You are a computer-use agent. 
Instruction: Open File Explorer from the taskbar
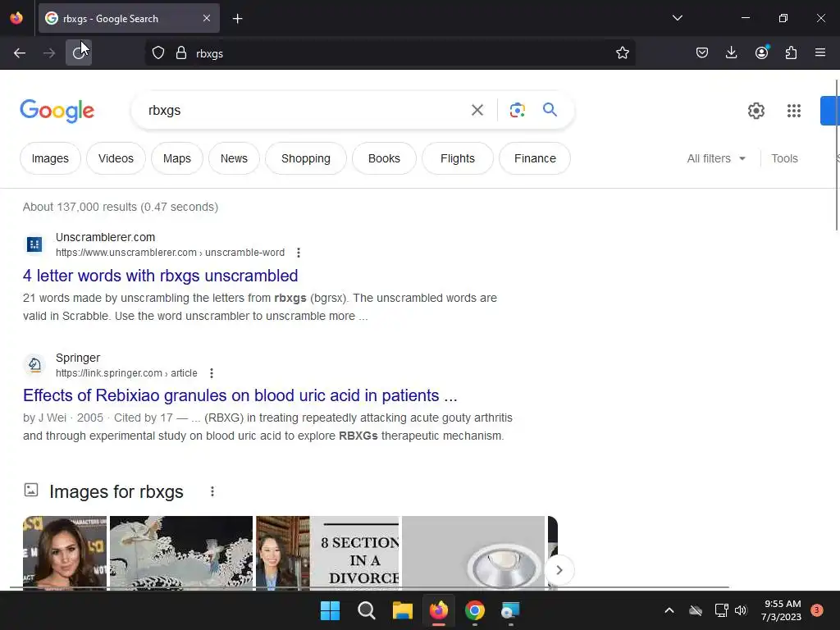pos(402,610)
